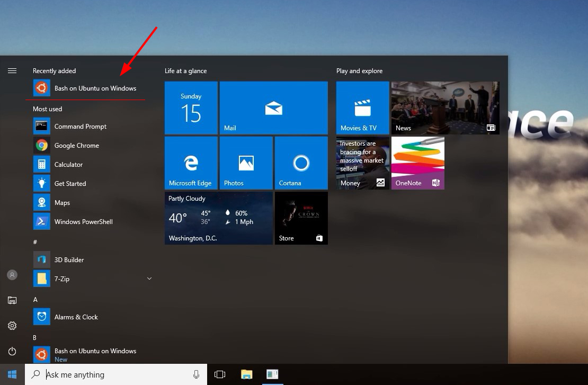Viewport: 588px width, 385px height.
Task: Open File Explorer from Start sidebar
Action: tap(12, 300)
